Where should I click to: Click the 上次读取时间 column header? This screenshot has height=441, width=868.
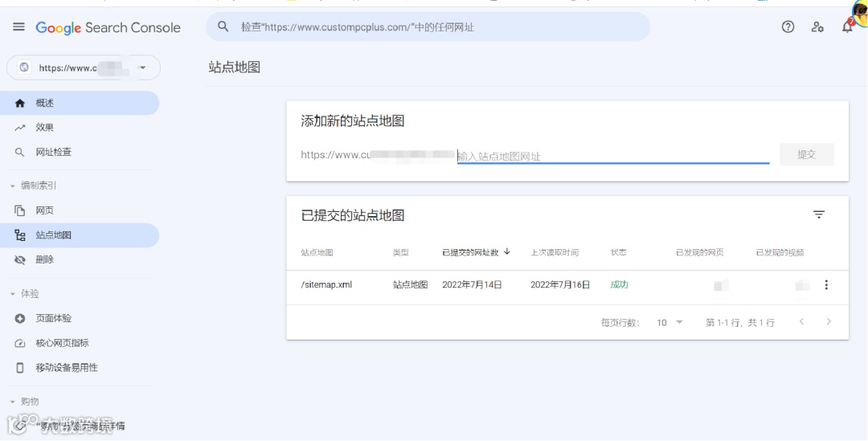(555, 252)
